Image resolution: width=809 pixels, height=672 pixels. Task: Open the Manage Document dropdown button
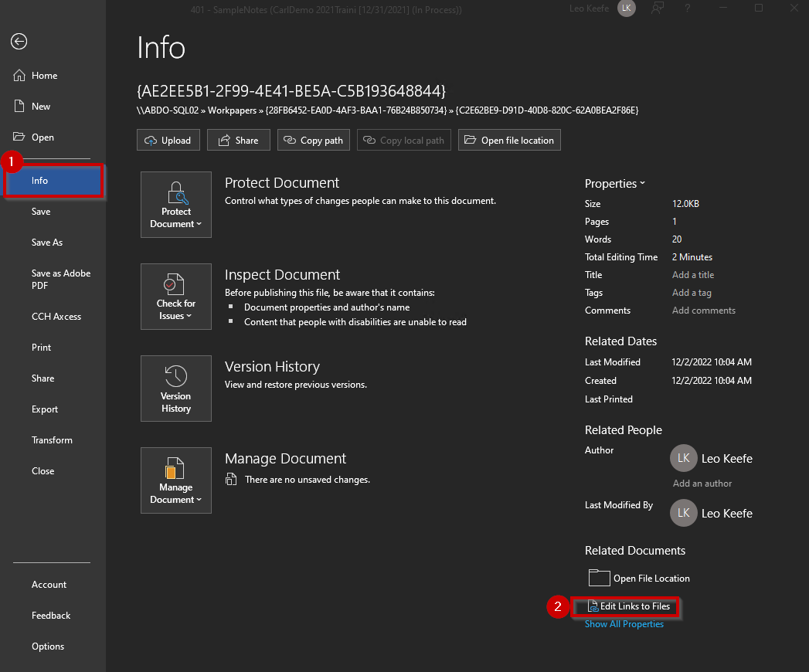(176, 480)
